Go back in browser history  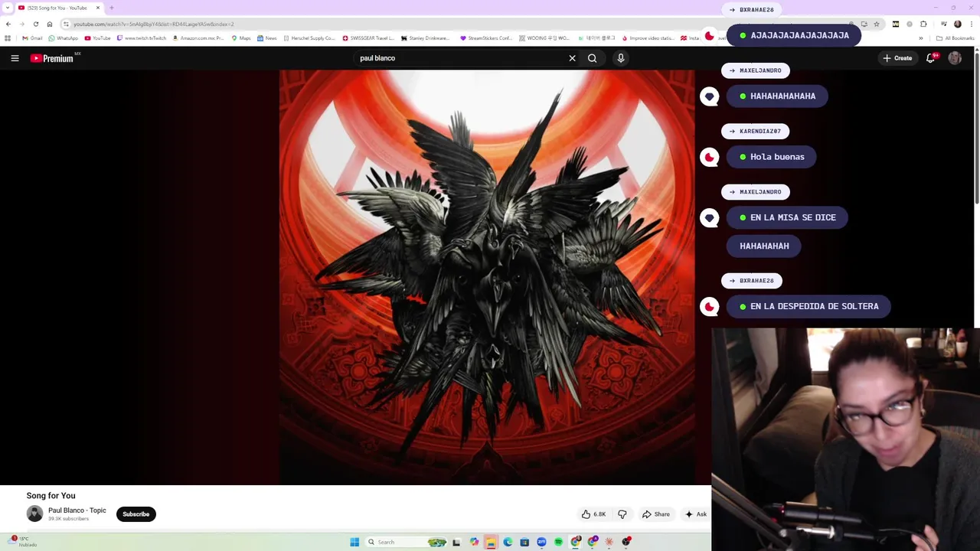8,24
